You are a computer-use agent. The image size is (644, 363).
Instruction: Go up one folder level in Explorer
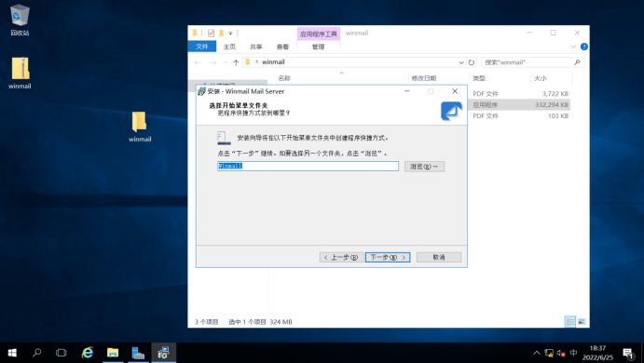[236, 62]
